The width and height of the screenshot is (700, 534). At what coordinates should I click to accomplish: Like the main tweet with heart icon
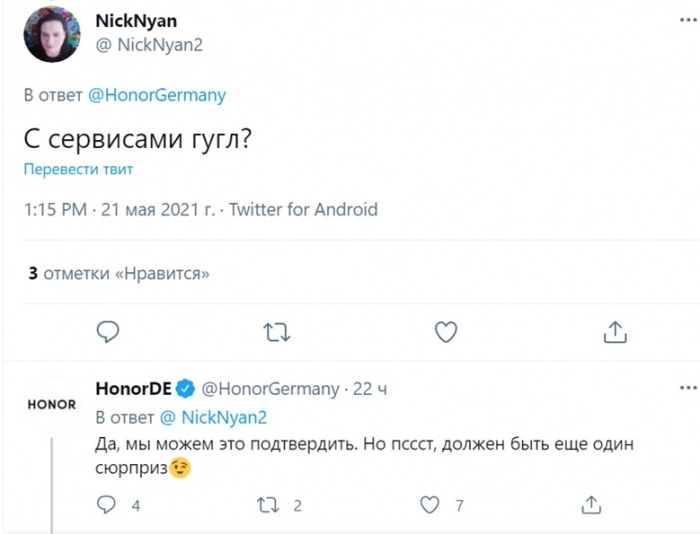tap(446, 331)
